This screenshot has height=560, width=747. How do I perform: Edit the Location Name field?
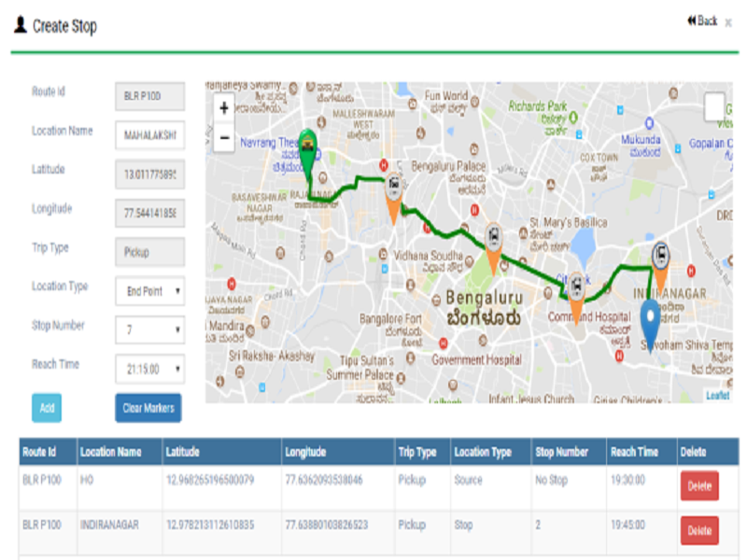click(x=150, y=135)
